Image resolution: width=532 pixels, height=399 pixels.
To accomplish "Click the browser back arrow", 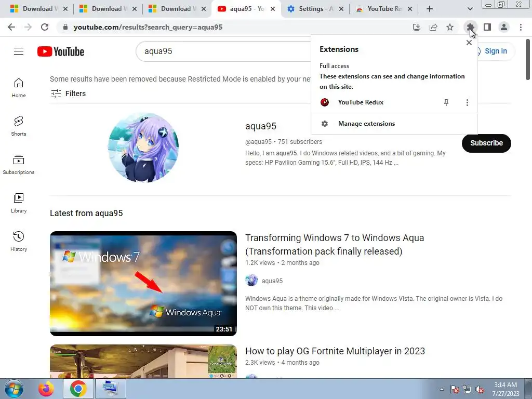I will (11, 27).
